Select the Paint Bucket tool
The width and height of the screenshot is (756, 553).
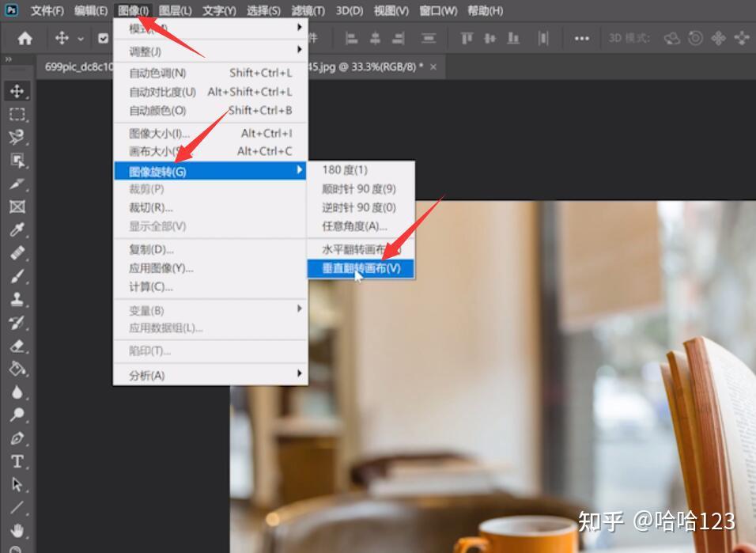pos(17,369)
